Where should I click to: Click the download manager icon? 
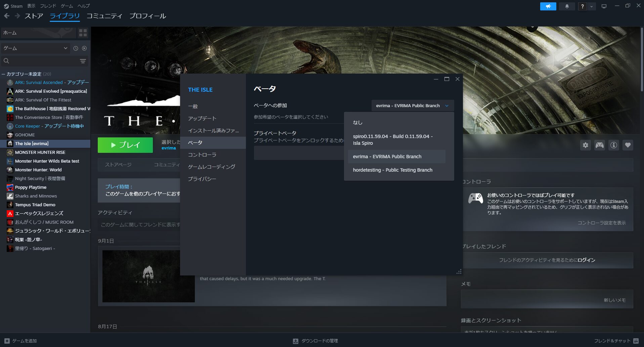(296, 341)
